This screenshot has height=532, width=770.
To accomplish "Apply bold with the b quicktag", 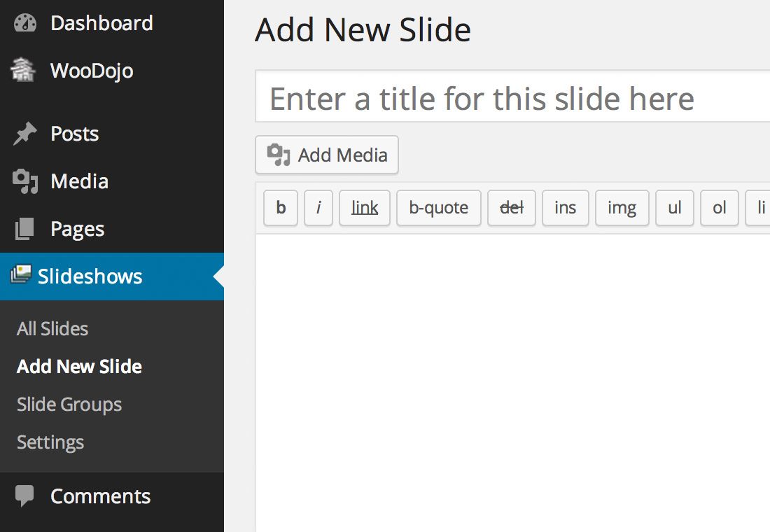I will pos(281,208).
